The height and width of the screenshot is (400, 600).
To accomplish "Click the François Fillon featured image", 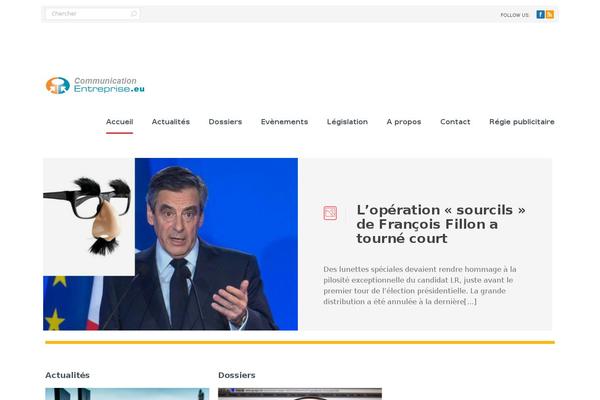I will (x=170, y=244).
